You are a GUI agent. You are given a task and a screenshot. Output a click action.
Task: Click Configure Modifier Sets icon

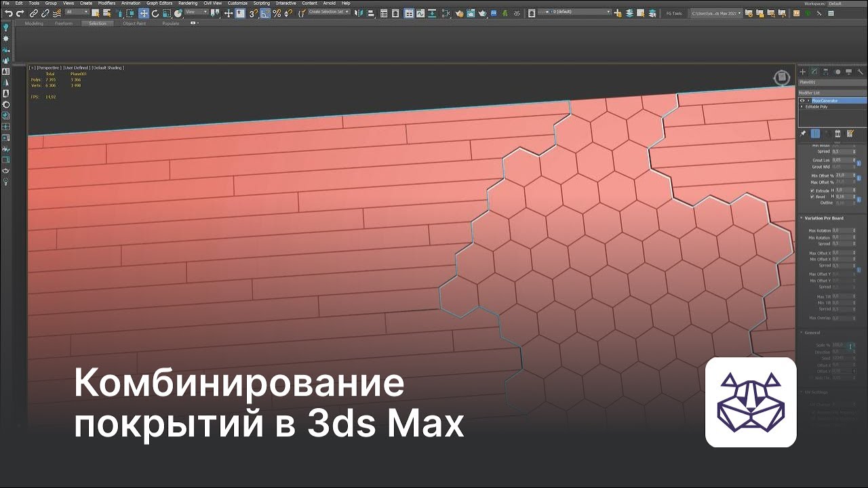pos(850,134)
